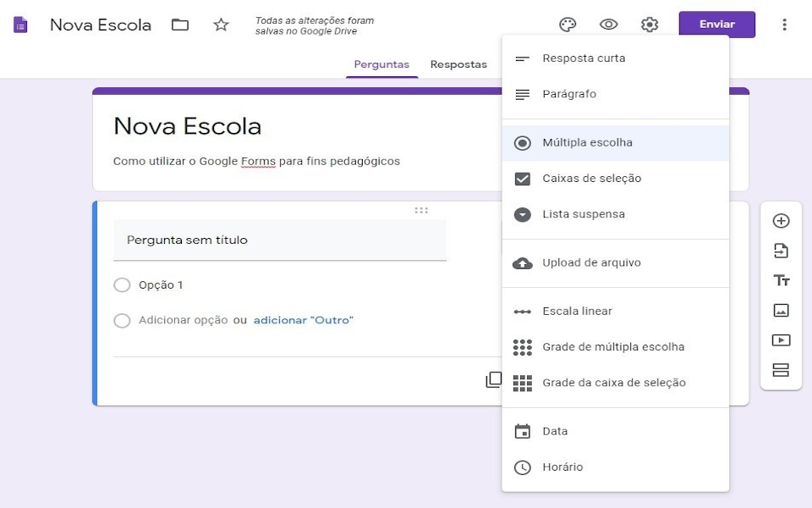The width and height of the screenshot is (812, 508).
Task: Open the three-dot more options menu
Action: pyautogui.click(x=785, y=25)
